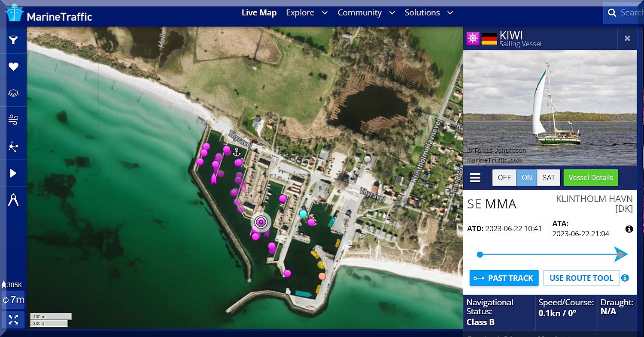Open the map layers icon

tap(13, 93)
